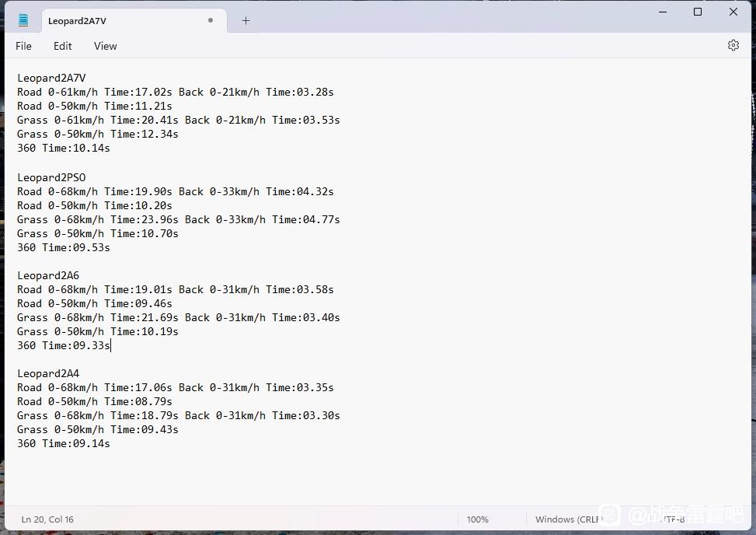Open the Edit menu

[63, 46]
